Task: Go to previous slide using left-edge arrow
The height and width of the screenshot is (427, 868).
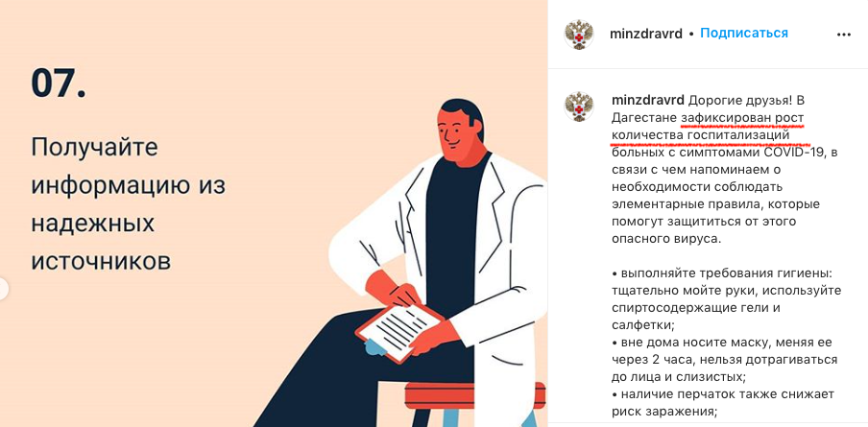Action: pos(3,289)
